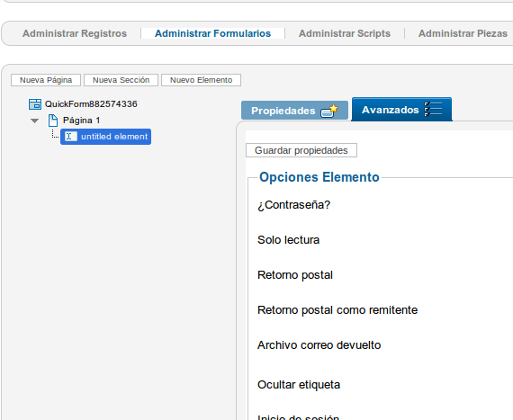
Task: Save with Guardar propiedades button
Action: [x=301, y=150]
